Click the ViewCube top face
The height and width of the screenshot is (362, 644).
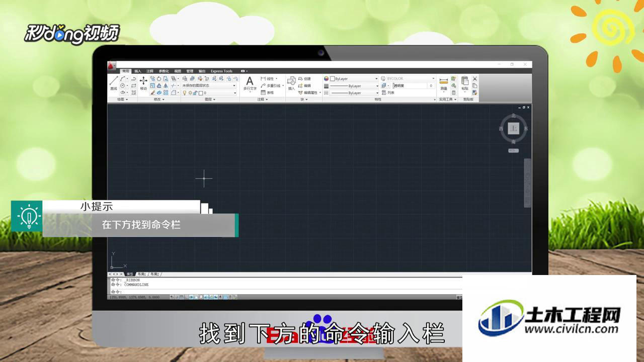click(x=513, y=129)
